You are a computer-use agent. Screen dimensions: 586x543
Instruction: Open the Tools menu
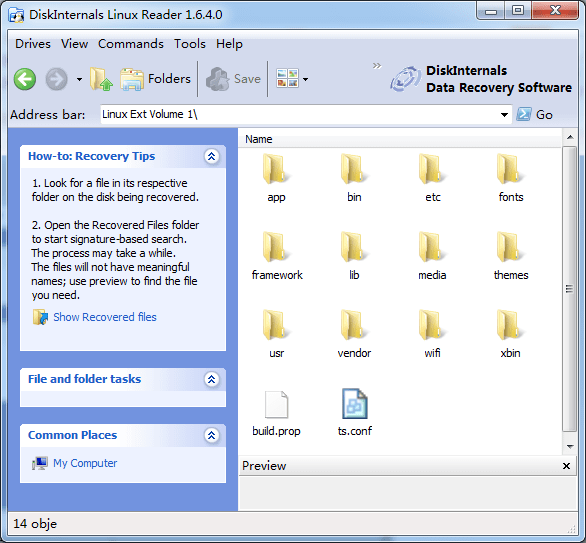pos(189,44)
